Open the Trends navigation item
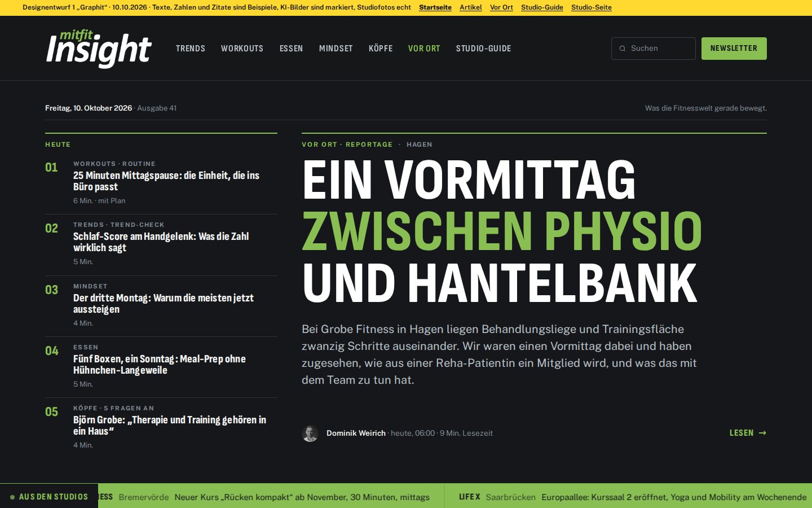The height and width of the screenshot is (508, 812). click(191, 49)
